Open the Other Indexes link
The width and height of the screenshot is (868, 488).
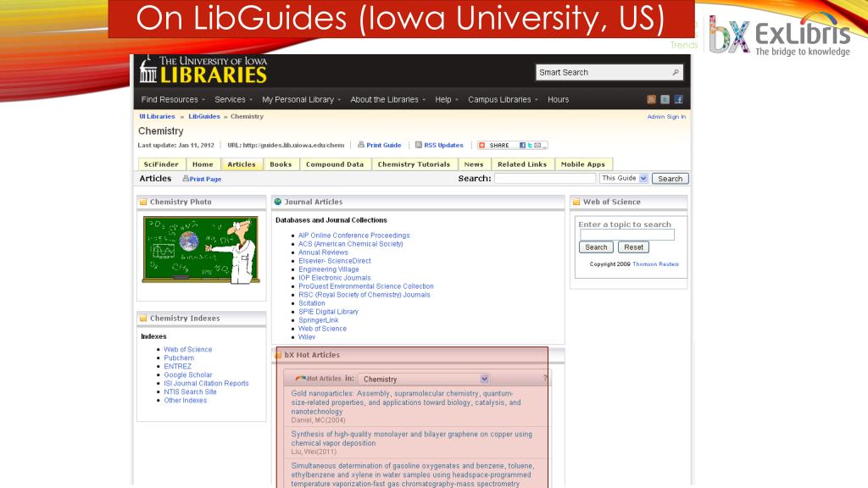pyautogui.click(x=185, y=401)
